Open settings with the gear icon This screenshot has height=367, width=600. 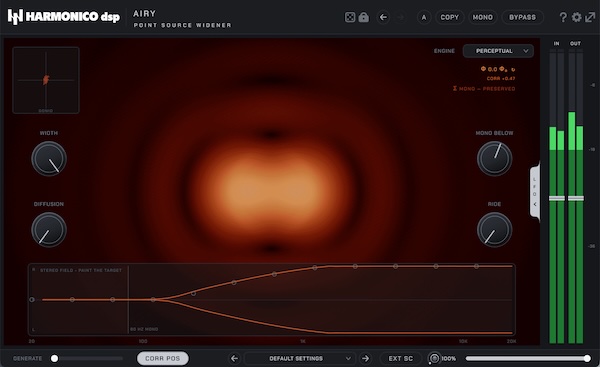576,17
